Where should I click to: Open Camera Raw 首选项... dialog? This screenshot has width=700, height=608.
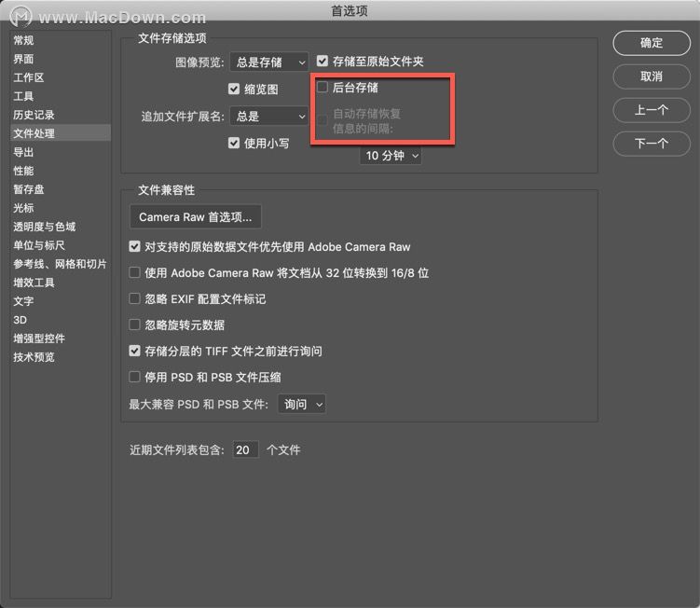click(x=195, y=217)
